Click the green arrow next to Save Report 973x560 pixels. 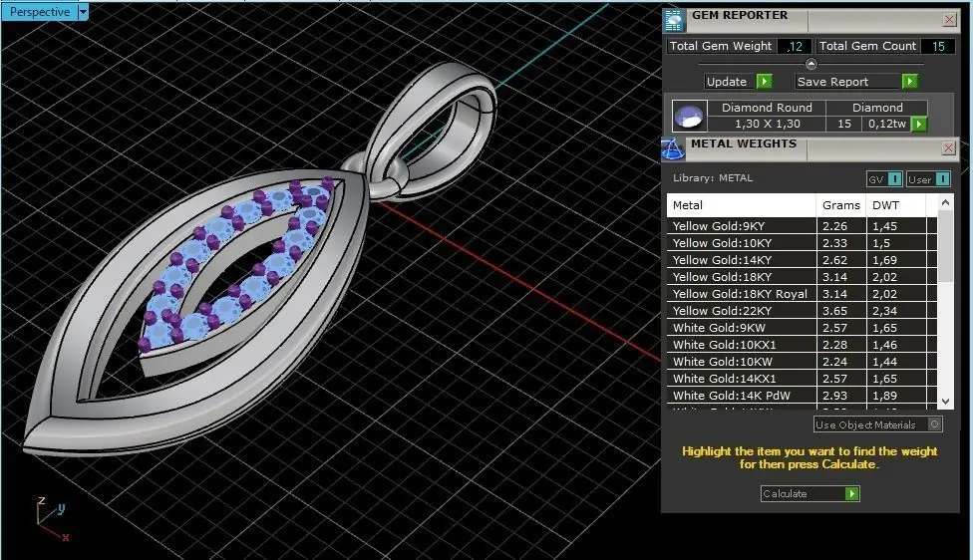[x=910, y=82]
